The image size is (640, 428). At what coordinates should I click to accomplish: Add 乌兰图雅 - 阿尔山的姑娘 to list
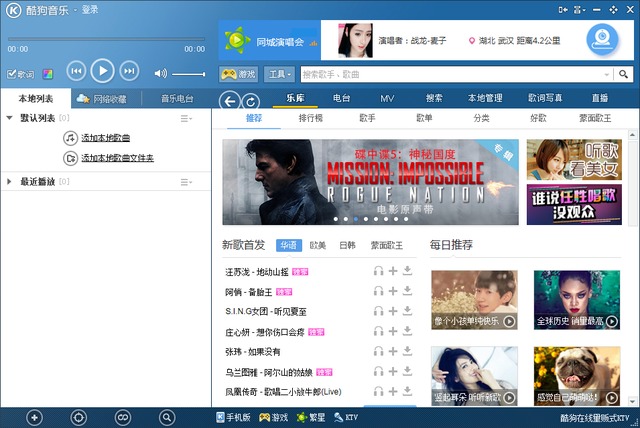click(x=393, y=371)
